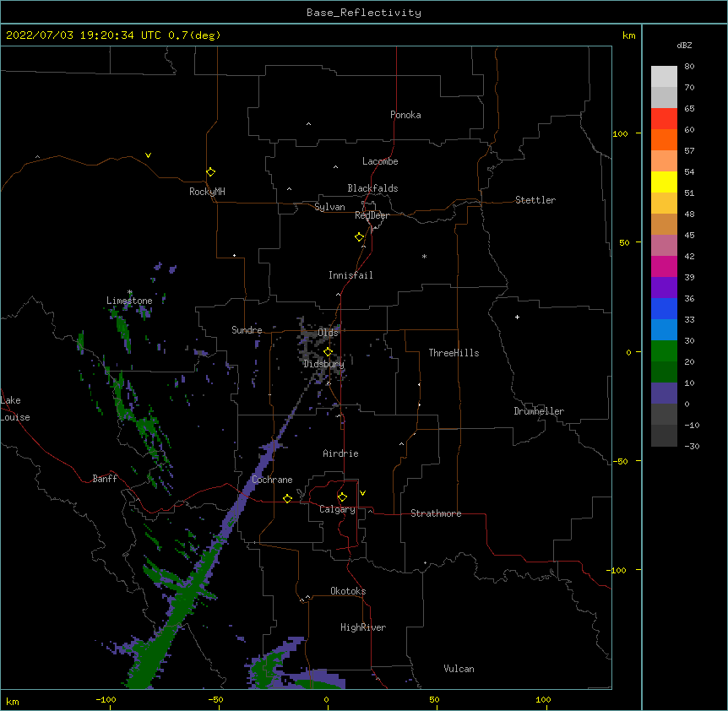Image resolution: width=728 pixels, height=711 pixels.
Task: Select the Sundre label
Action: pos(247,330)
